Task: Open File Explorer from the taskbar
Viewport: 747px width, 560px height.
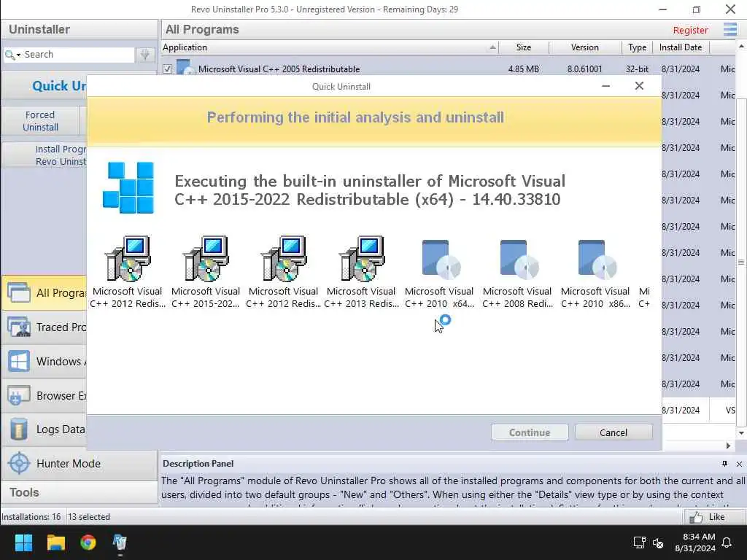Action: click(x=55, y=542)
